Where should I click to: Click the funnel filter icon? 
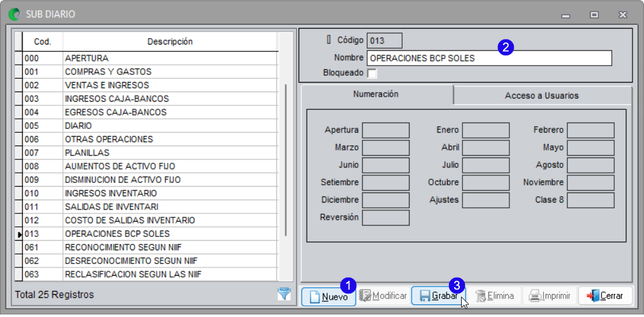point(285,293)
